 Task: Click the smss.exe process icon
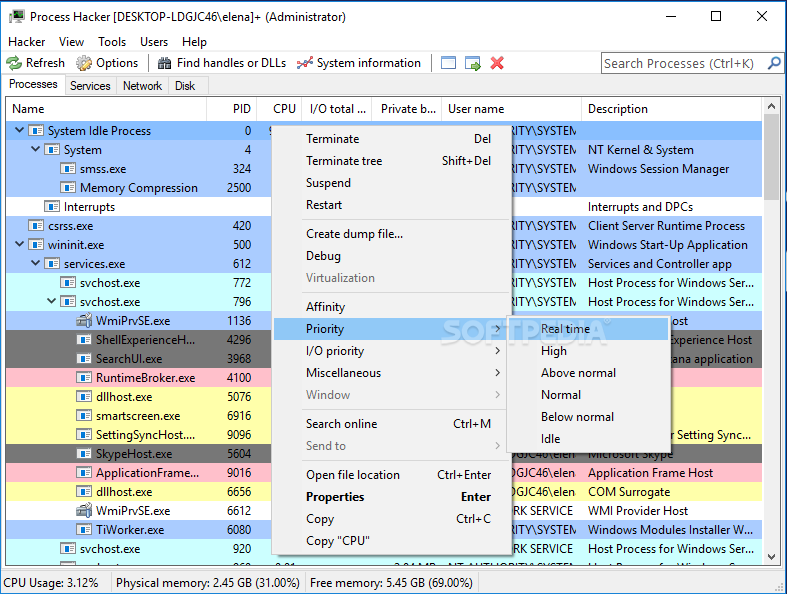pyautogui.click(x=68, y=169)
